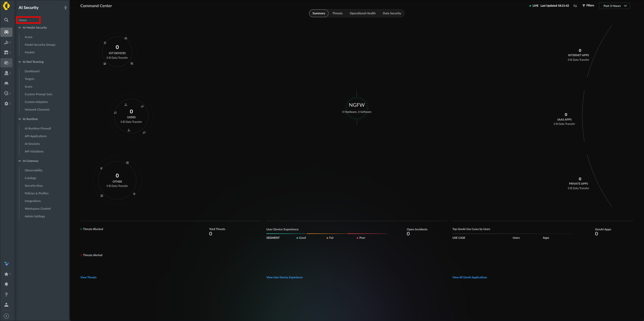Collapse the AI Runtime section

pos(20,119)
